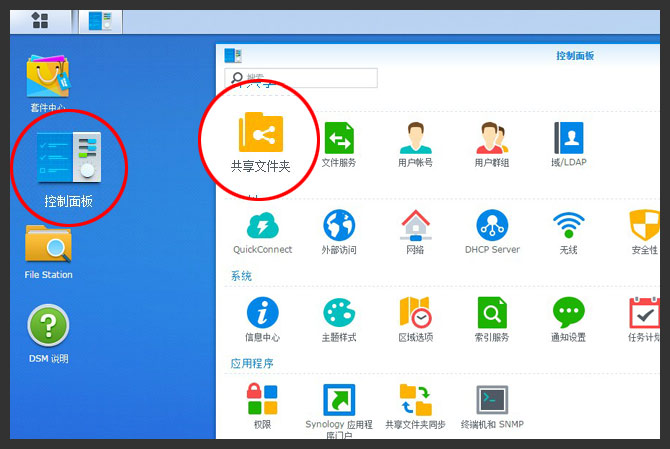Image resolution: width=670 pixels, height=449 pixels.
Task: Click the 控制面板 window title text
Action: tap(575, 56)
